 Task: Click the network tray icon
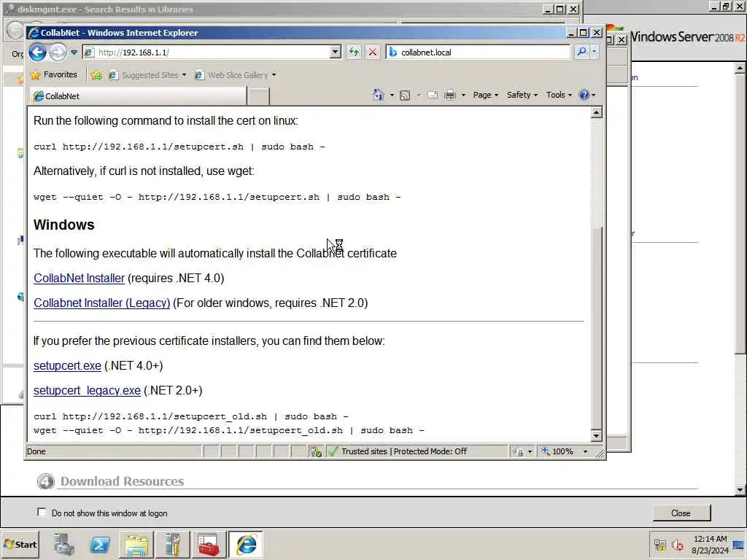[x=659, y=545]
